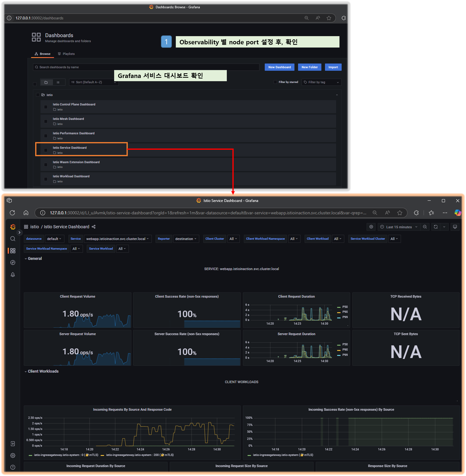Image resolution: width=466 pixels, height=476 pixels.
Task: Zoom out the time range
Action: (425, 227)
